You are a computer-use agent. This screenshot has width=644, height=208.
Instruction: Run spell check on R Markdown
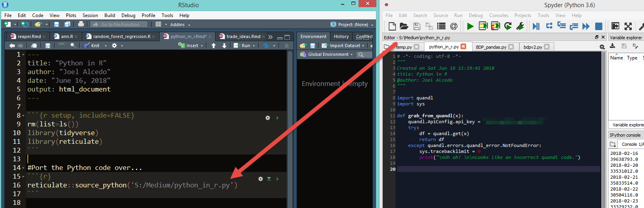tap(62, 45)
